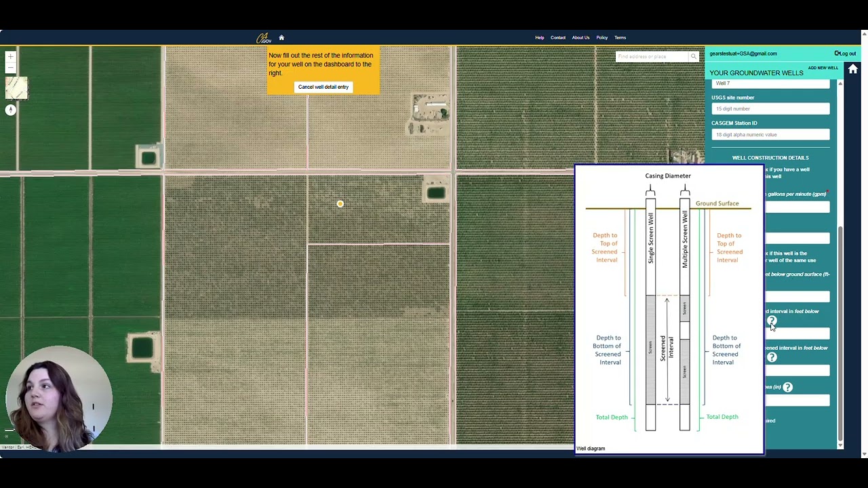The image size is (868, 488).
Task: Open help for casing diameter in inches
Action: (x=787, y=387)
